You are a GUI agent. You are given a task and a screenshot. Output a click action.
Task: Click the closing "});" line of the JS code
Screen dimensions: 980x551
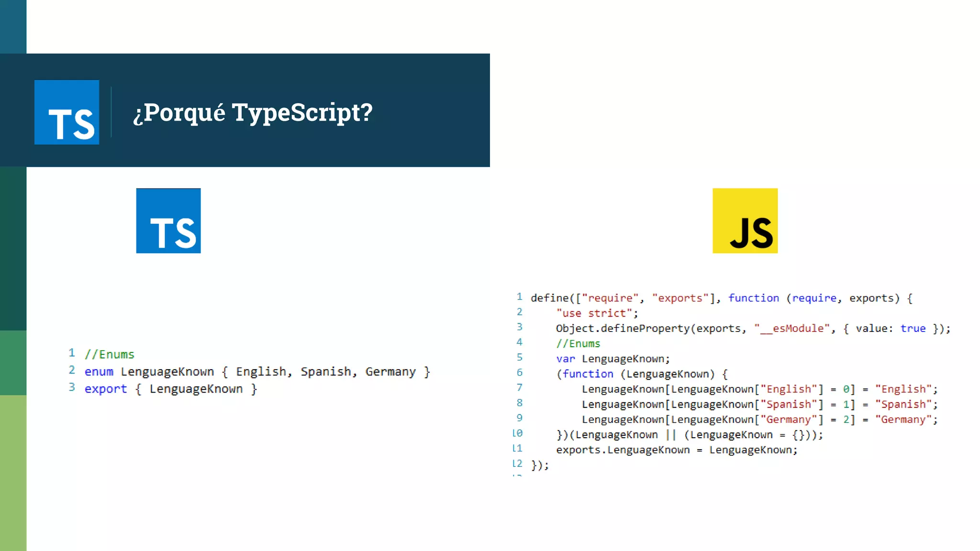click(x=540, y=465)
